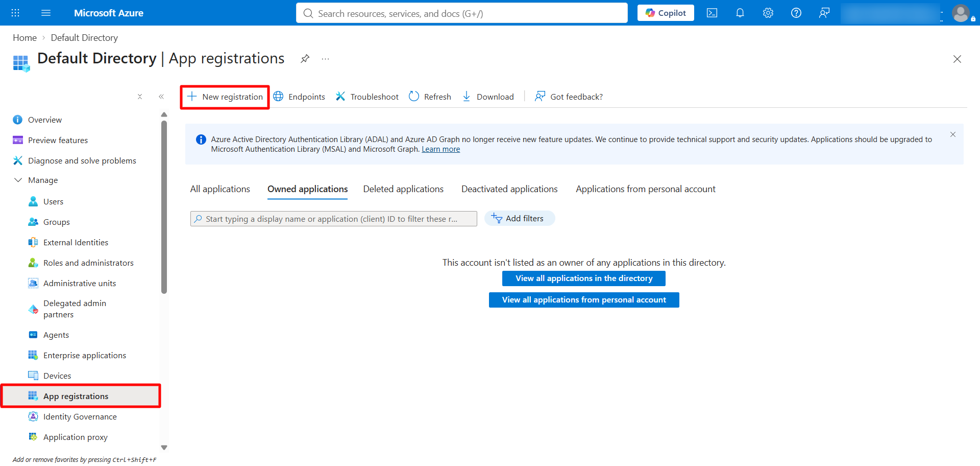Click the header feedback icon
Image resolution: width=980 pixels, height=466 pixels.
pos(824,13)
